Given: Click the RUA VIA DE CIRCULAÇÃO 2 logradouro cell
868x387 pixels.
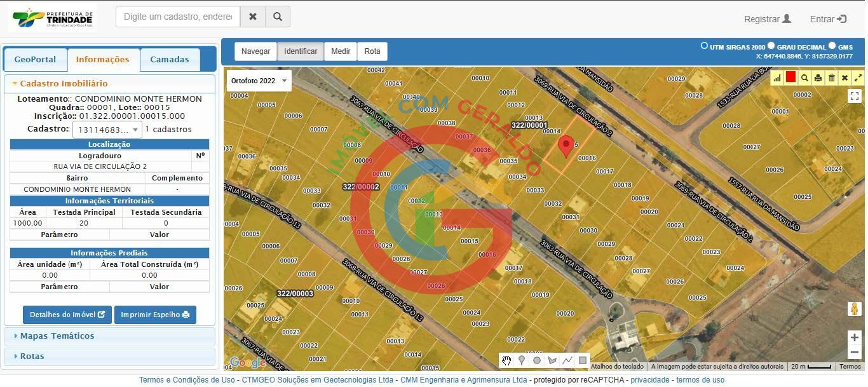Looking at the screenshot, I should point(100,166).
